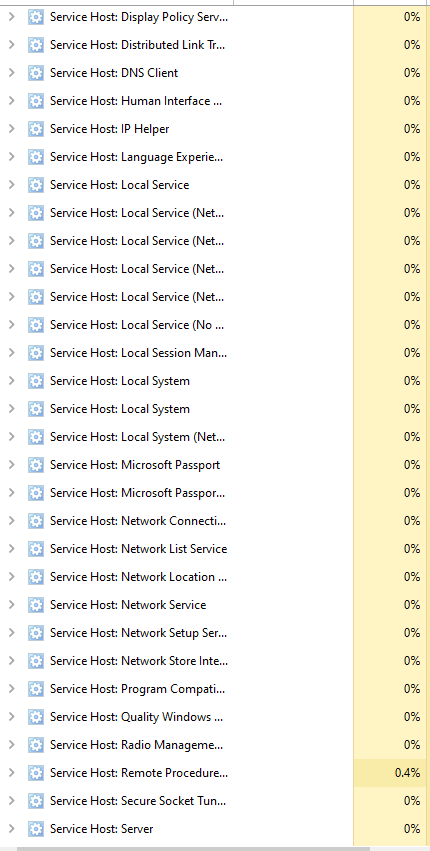This screenshot has height=851, width=430.
Task: Expand the Quality Windows service host
Action: coord(11,717)
